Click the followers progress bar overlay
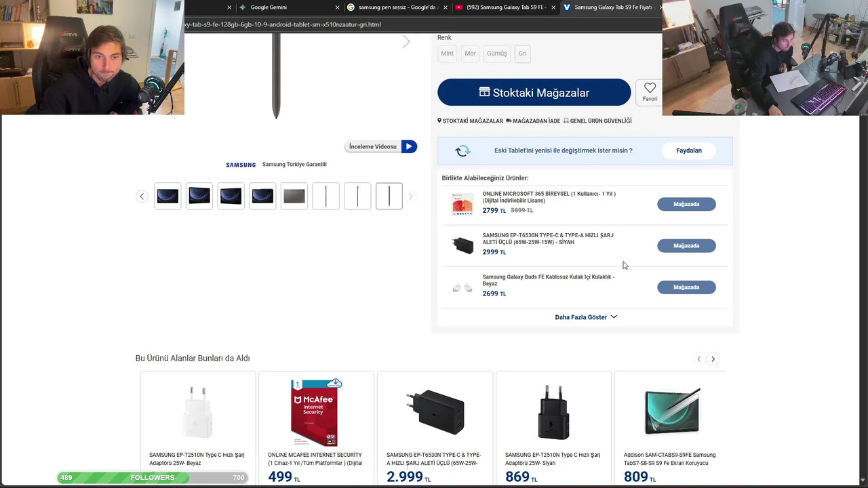The image size is (868, 488). [152, 478]
